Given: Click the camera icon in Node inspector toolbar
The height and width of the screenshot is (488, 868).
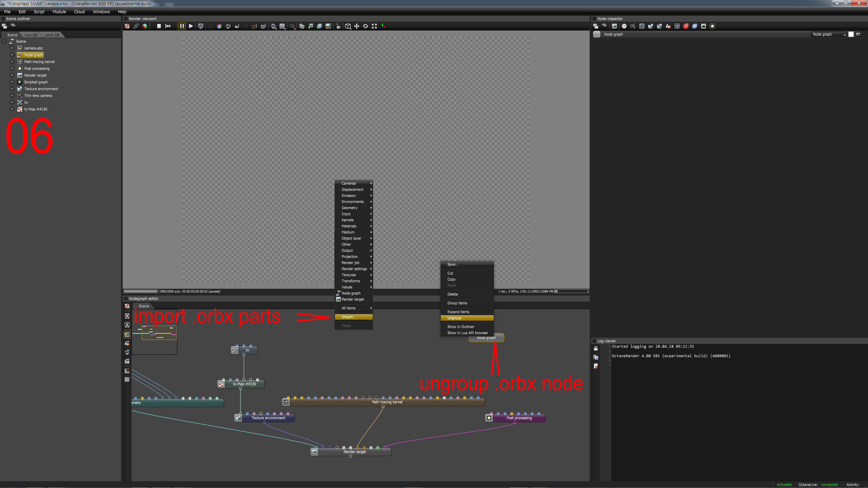Looking at the screenshot, I should (633, 26).
